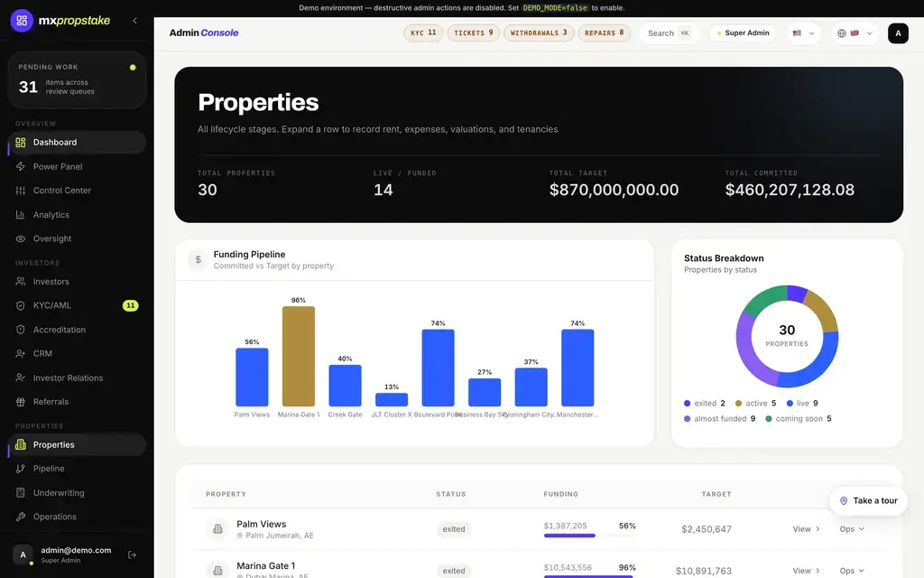The width and height of the screenshot is (924, 578).
Task: Open the REPAIRS 8 queue pill
Action: click(604, 33)
